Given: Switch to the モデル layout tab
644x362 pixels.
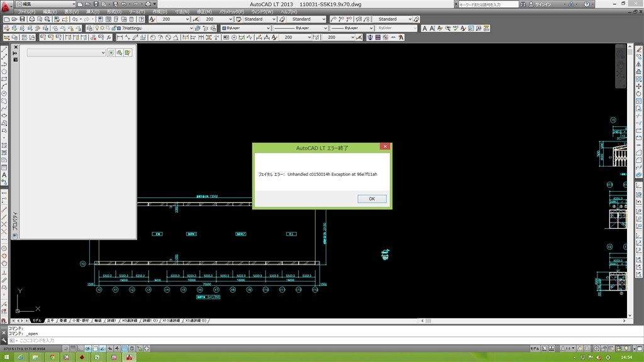Looking at the screenshot, I should [x=36, y=321].
